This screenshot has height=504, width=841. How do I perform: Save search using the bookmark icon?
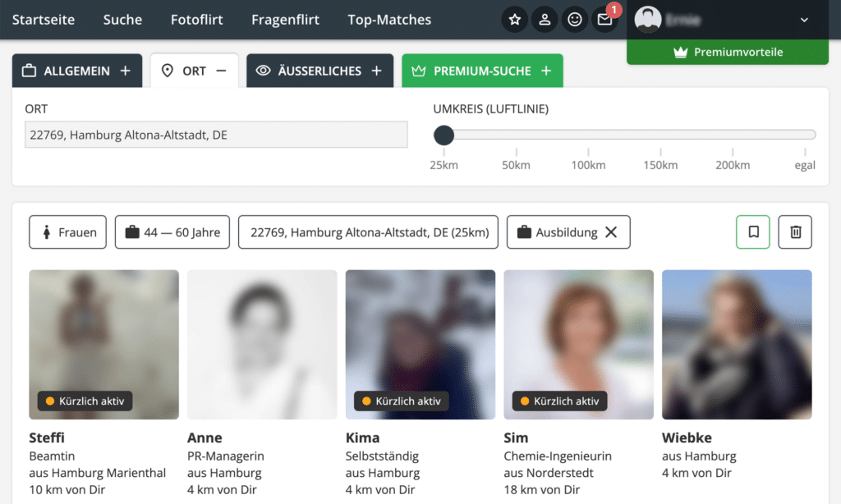752,231
